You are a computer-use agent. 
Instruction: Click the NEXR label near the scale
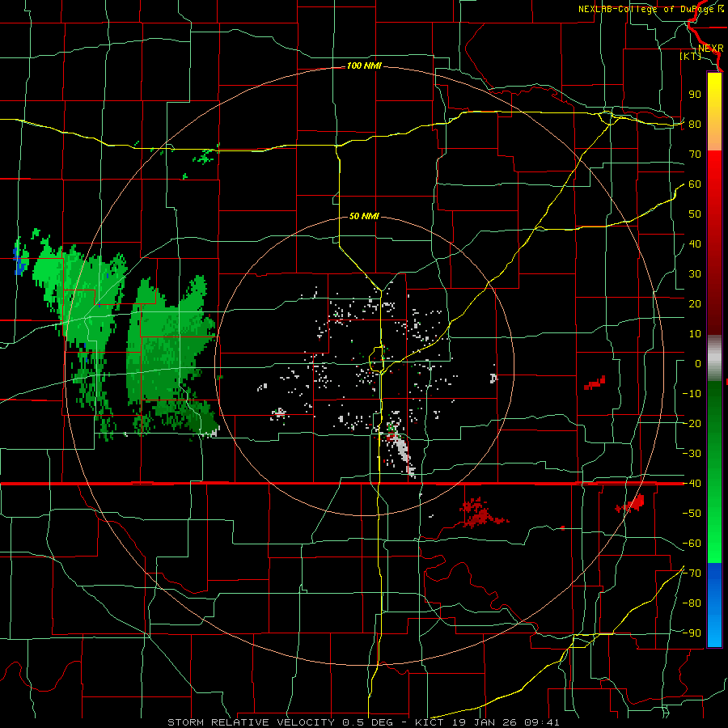click(x=711, y=49)
